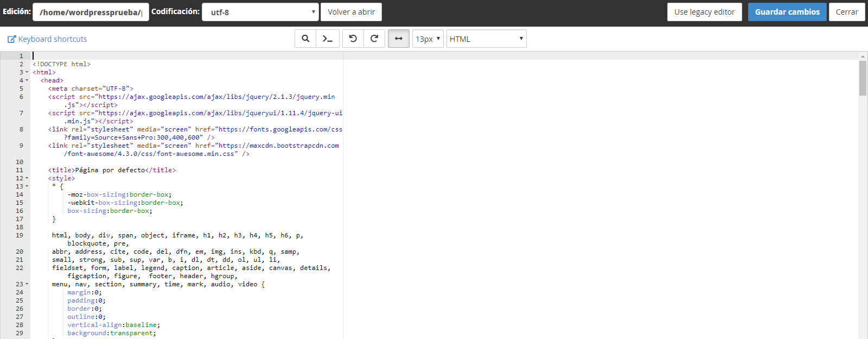Undo the last edit
Screen dimensions: 868x339
pos(353,39)
